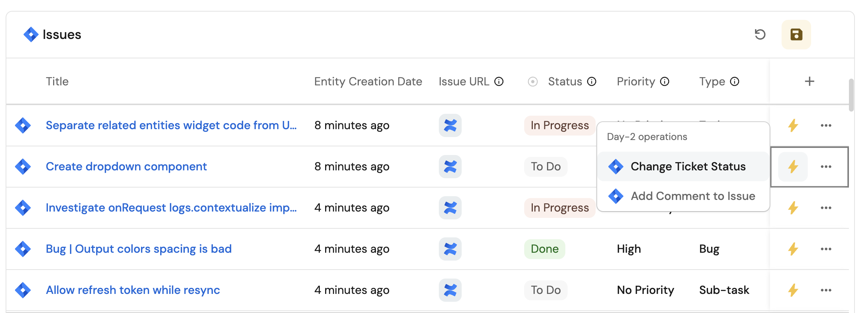
Task: Click the save icon in Issues header
Action: 796,34
